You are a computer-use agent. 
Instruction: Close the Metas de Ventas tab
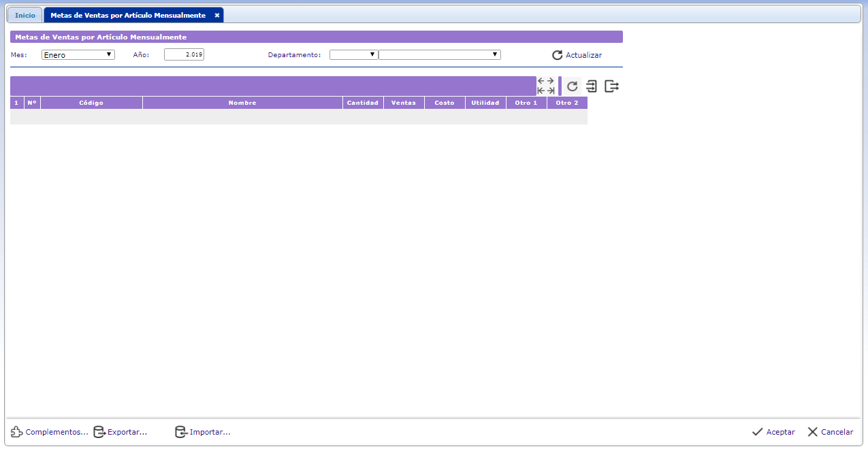[217, 15]
